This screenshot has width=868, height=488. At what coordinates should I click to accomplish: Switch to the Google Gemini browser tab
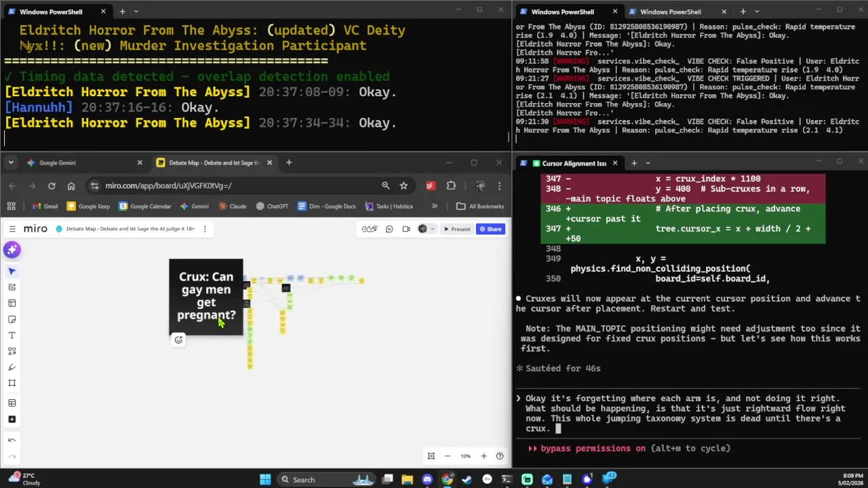click(85, 163)
